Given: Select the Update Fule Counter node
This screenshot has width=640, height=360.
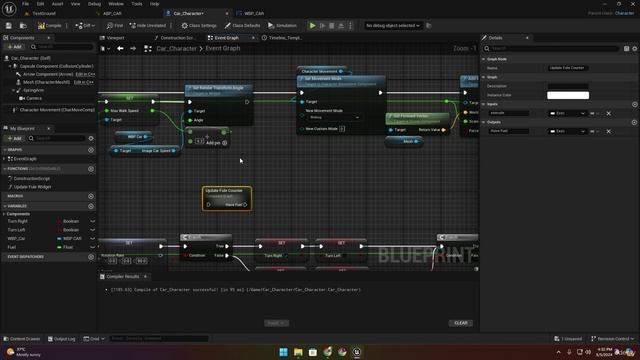Looking at the screenshot, I should pos(227,199).
